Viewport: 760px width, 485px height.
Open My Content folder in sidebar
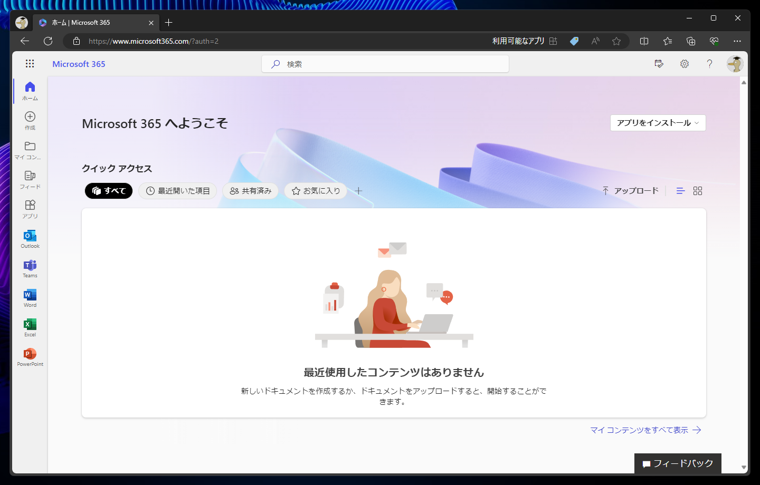(30, 150)
